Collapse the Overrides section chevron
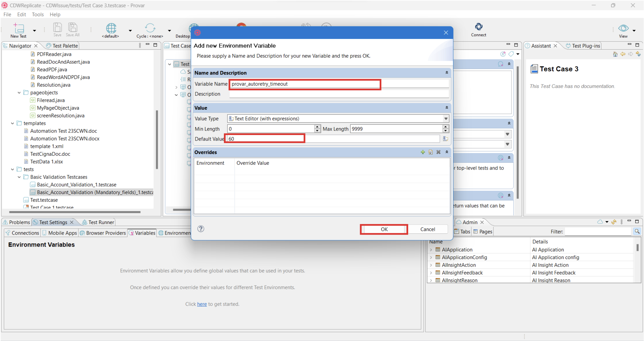This screenshot has height=341, width=644. pyautogui.click(x=447, y=152)
